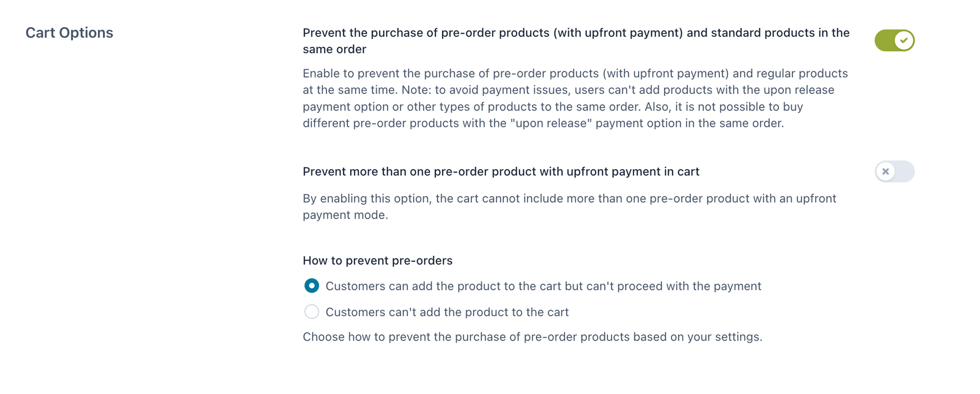Click the Cart Options section heading
980x394 pixels.
click(69, 33)
